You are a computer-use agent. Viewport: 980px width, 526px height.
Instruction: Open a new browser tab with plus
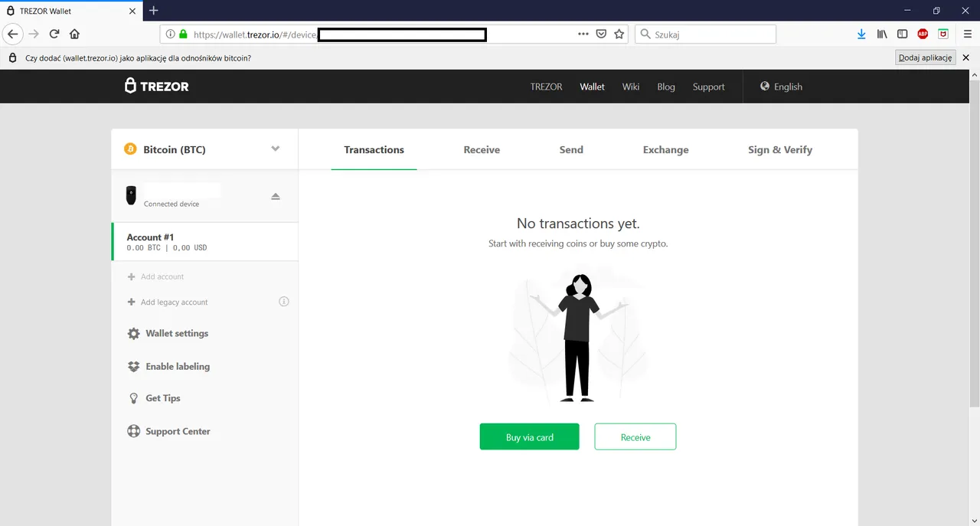pyautogui.click(x=153, y=11)
